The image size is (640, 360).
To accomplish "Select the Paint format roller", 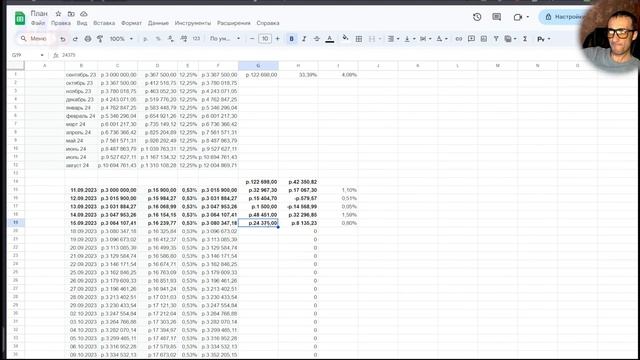I will 100,39.
